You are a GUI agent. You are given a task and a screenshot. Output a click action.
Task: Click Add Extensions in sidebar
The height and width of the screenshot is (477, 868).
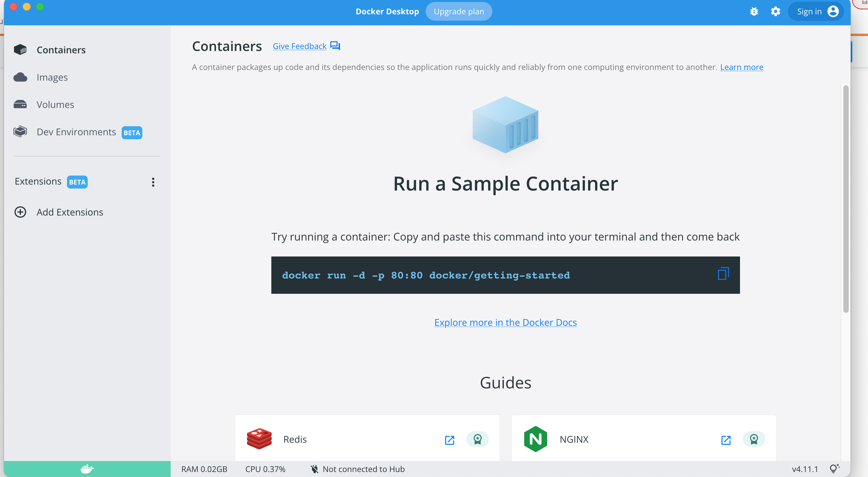(x=70, y=212)
